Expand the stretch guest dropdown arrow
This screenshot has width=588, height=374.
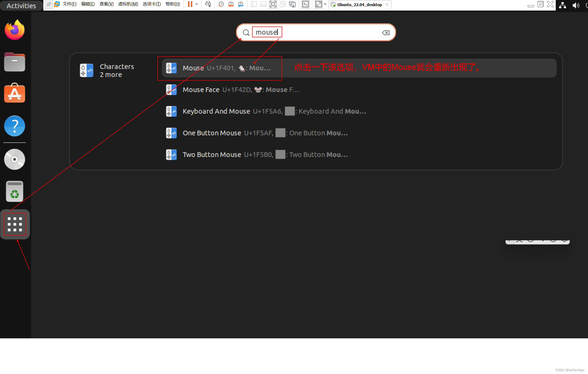[x=325, y=4]
